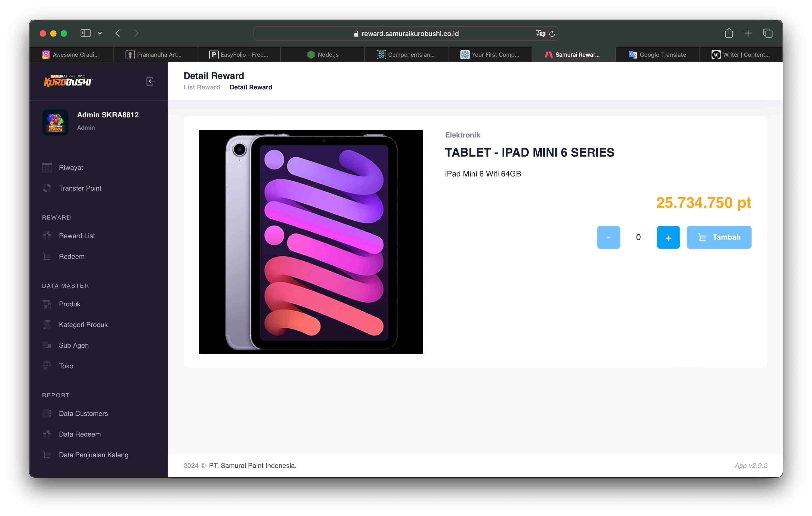Click "TABLET - IPAD MINI 6 SERIES" title
The width and height of the screenshot is (812, 516).
click(529, 153)
